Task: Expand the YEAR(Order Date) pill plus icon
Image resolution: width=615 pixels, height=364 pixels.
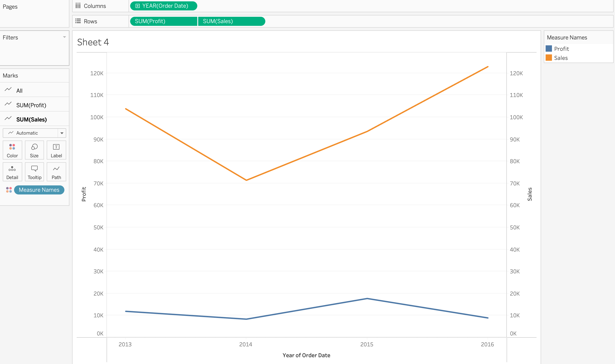Action: (x=138, y=6)
